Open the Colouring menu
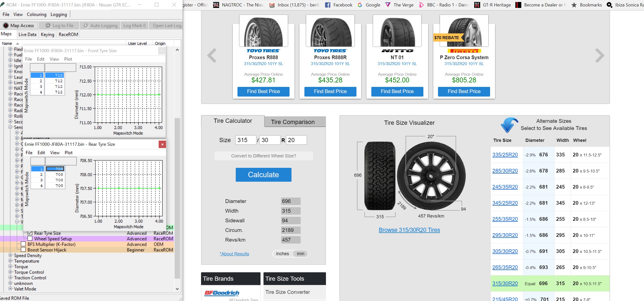 (x=36, y=14)
